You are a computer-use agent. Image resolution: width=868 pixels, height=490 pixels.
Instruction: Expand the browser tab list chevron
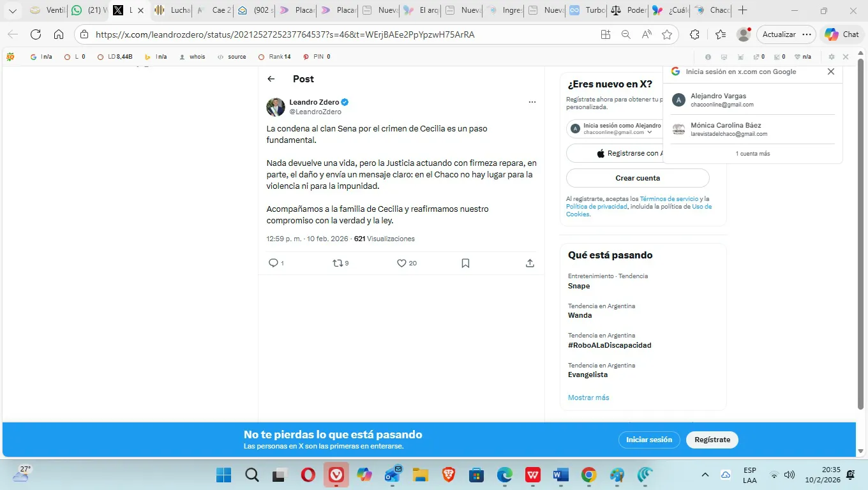click(12, 11)
